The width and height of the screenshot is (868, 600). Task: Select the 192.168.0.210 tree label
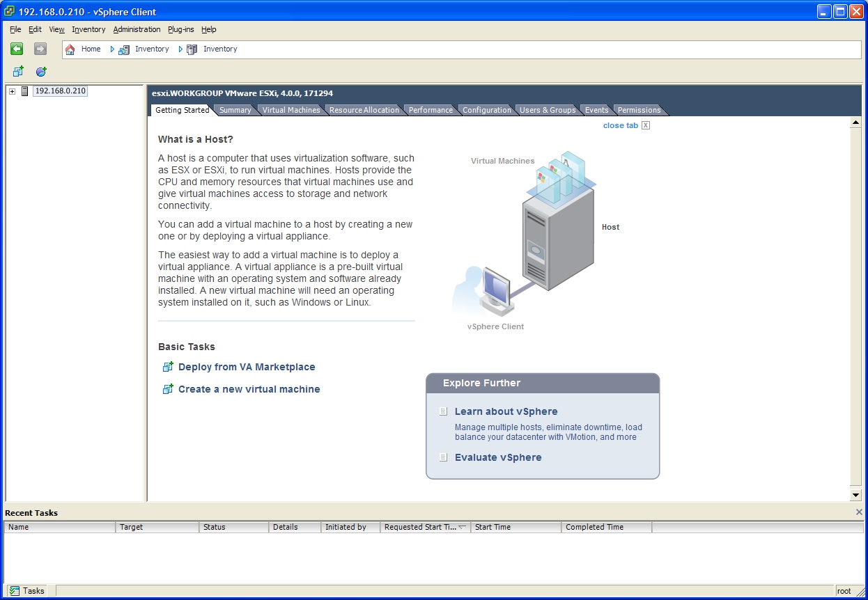tap(60, 91)
